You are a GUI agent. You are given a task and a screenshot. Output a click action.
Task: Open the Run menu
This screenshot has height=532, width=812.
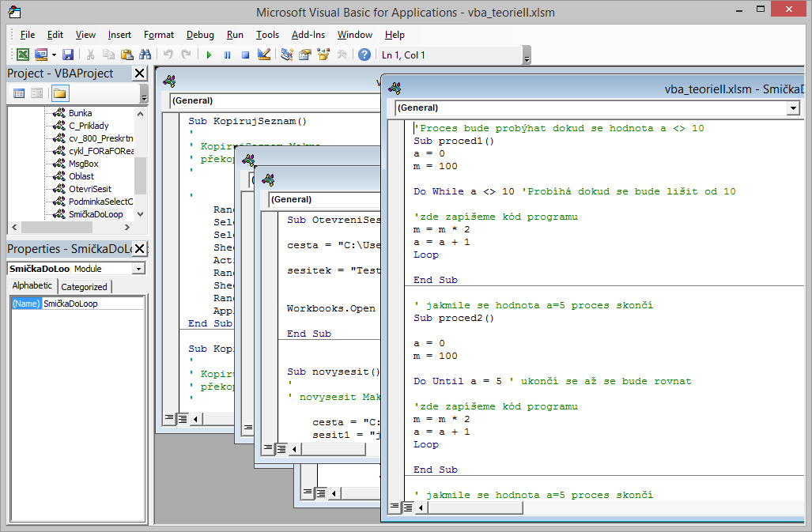coord(235,35)
